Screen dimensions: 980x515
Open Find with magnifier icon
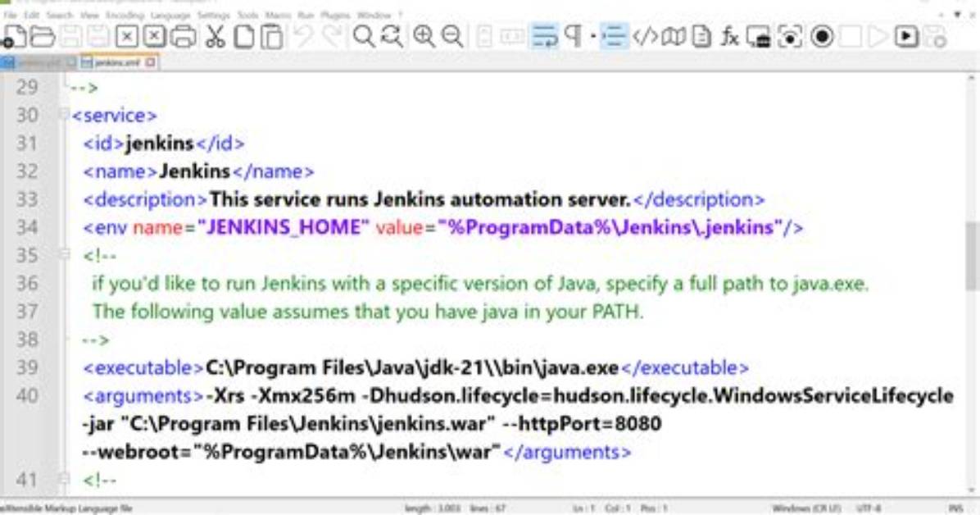point(363,37)
